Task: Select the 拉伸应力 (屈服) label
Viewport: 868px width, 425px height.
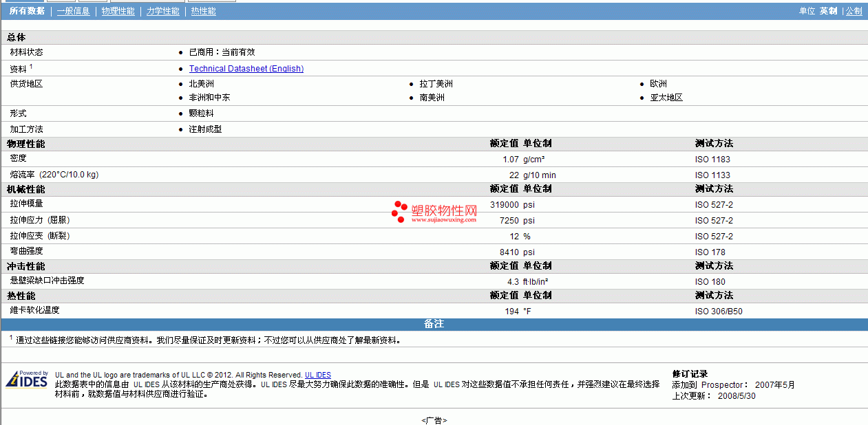Action: click(x=40, y=220)
